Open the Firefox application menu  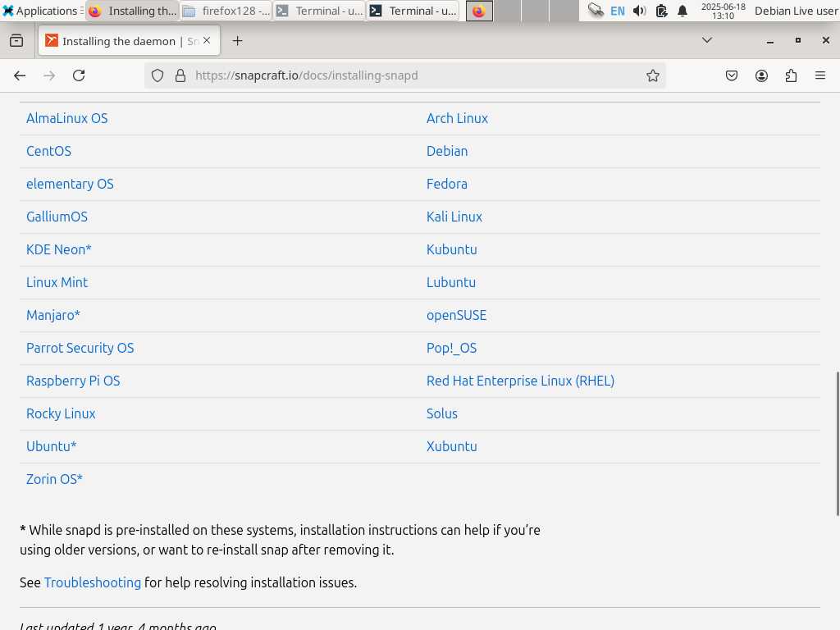point(819,75)
